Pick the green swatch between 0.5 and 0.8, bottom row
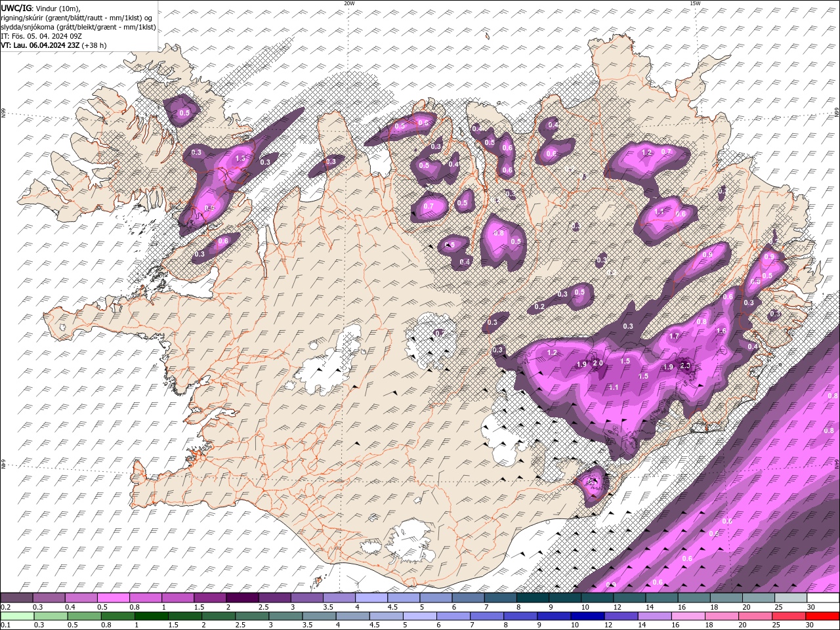This screenshot has width=840, height=630. click(x=84, y=616)
